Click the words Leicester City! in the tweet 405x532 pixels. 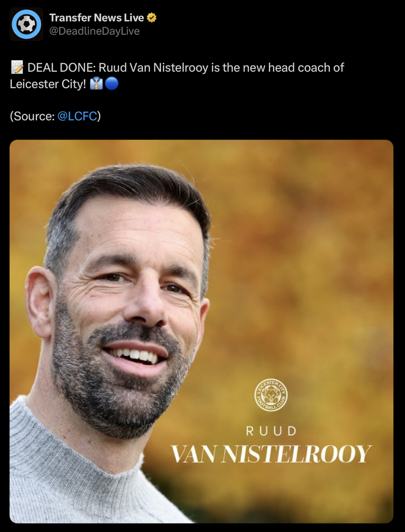tap(48, 84)
